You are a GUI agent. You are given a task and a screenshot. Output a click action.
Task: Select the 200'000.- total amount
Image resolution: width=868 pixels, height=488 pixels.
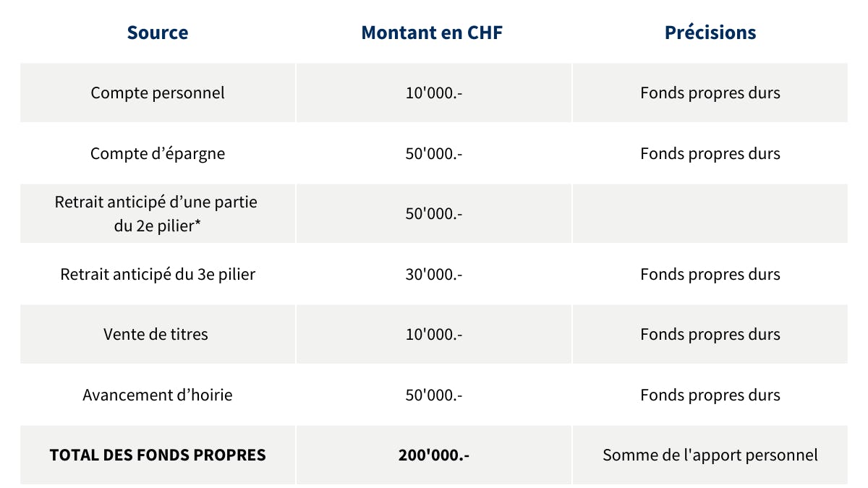coord(433,455)
